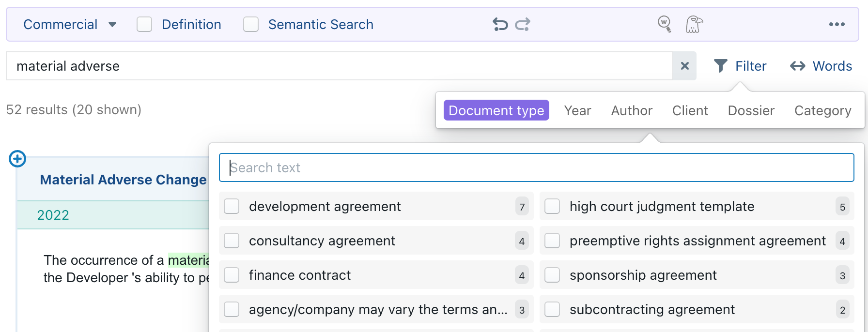Check the development agreement filter
The height and width of the screenshot is (332, 868).
pos(232,206)
